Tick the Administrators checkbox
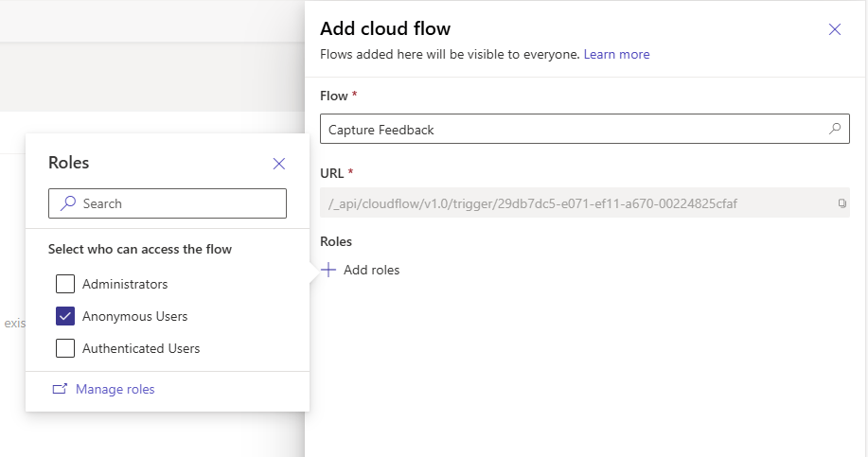The width and height of the screenshot is (868, 457). 65,284
